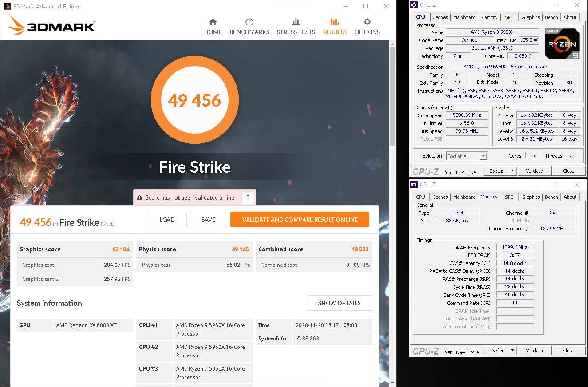This screenshot has width=588, height=387.
Task: Click the 3DMark vertical scrollbar
Action: 392,96
